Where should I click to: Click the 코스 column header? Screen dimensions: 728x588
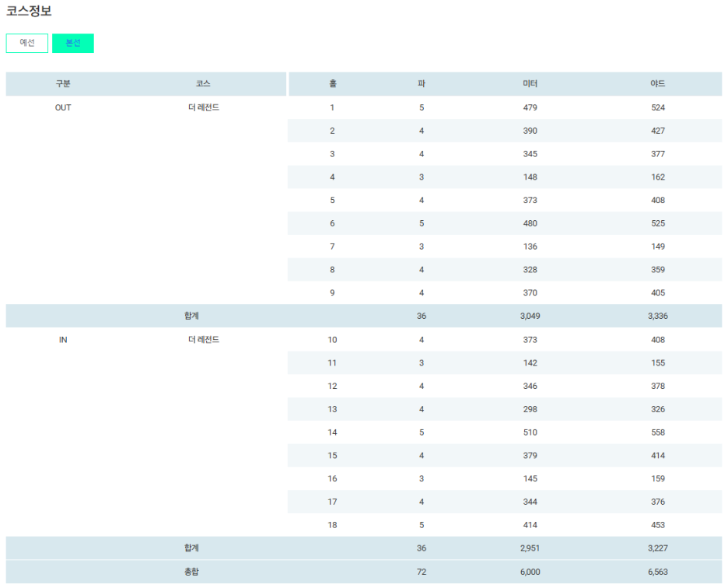coord(203,83)
